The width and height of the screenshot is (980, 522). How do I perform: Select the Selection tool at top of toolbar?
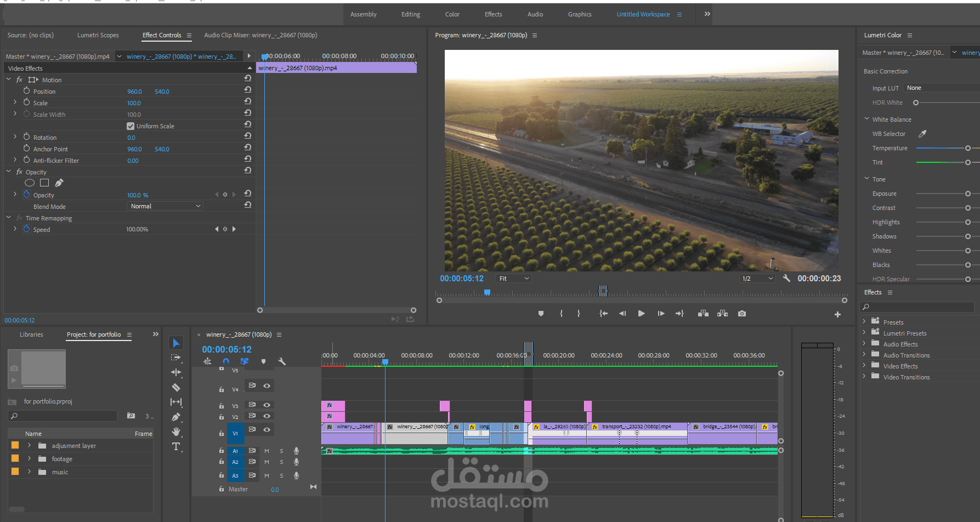pos(176,342)
